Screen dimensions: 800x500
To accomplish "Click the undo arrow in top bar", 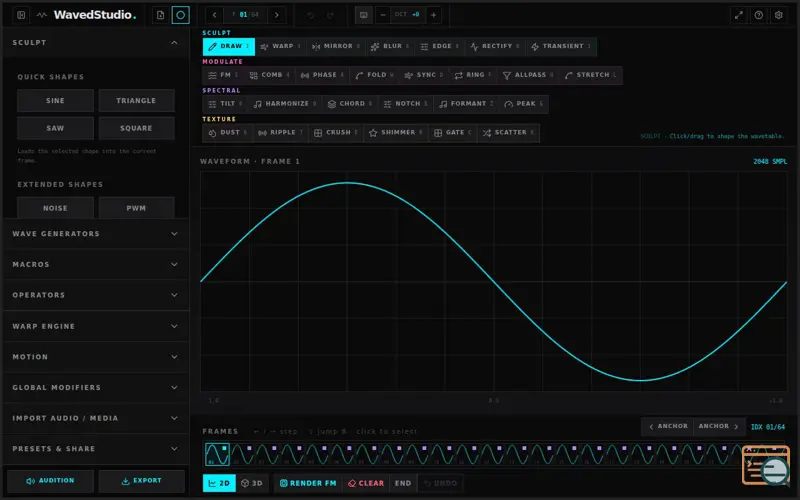I will 310,15.
